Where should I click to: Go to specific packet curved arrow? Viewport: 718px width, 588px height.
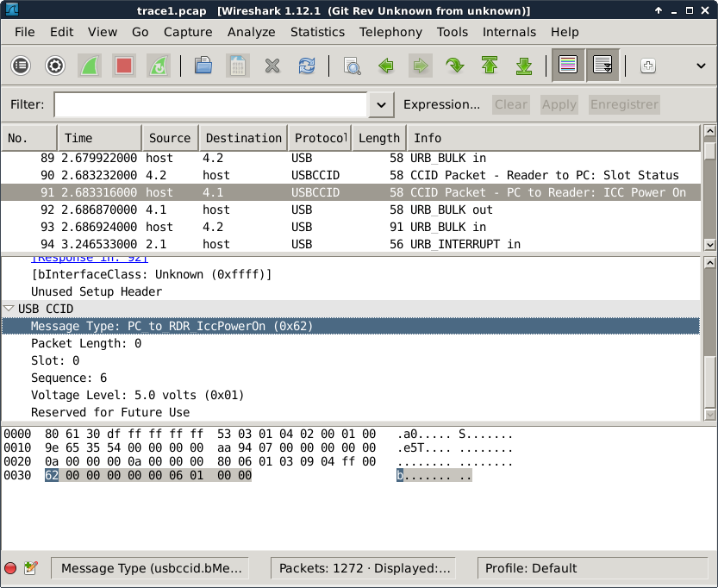coord(455,66)
